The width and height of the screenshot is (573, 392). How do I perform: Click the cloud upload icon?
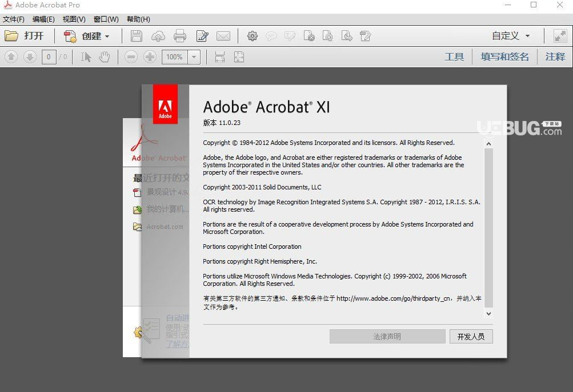(x=158, y=36)
